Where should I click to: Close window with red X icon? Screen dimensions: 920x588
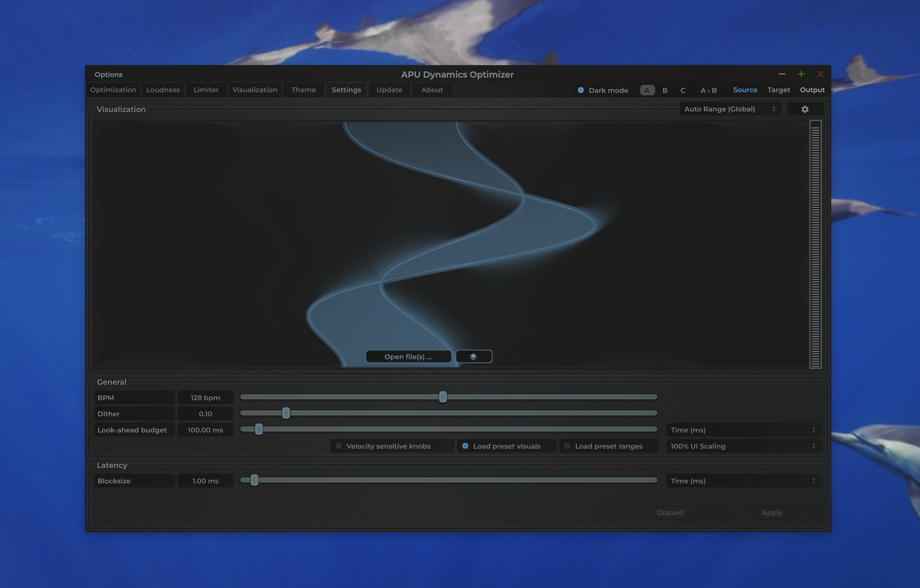coord(820,74)
